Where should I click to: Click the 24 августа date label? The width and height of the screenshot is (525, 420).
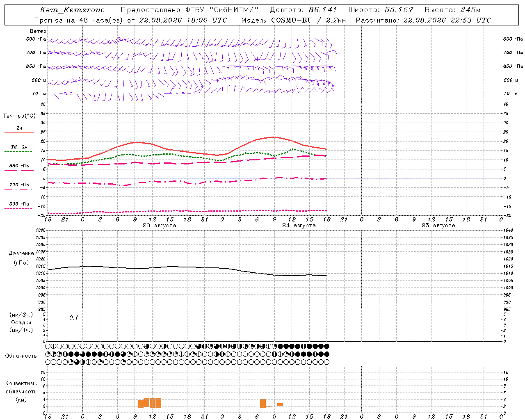pos(299,226)
